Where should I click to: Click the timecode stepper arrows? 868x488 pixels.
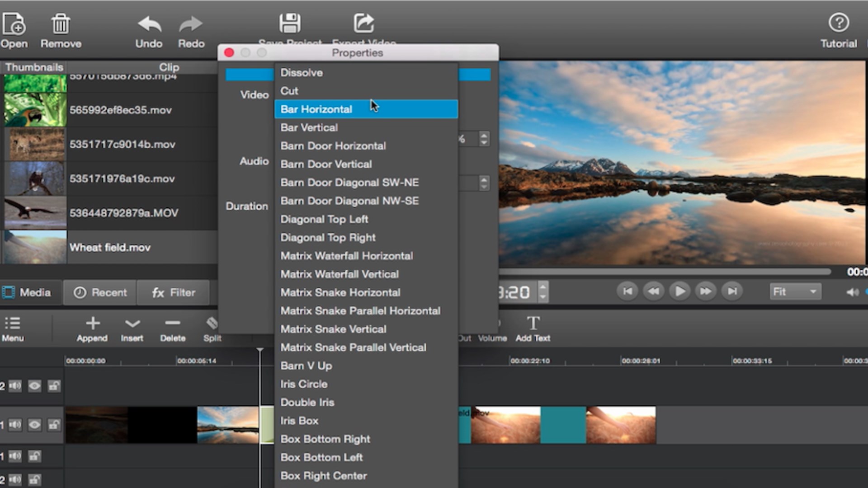coord(543,292)
